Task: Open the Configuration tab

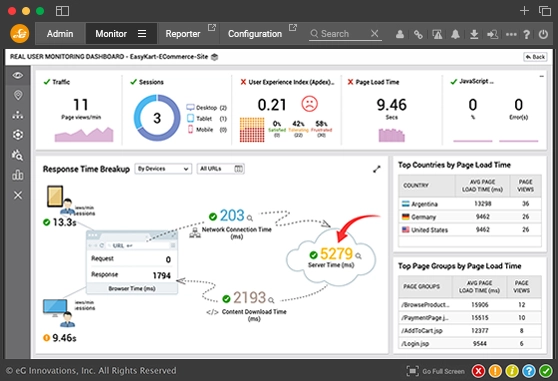Action: pos(255,34)
